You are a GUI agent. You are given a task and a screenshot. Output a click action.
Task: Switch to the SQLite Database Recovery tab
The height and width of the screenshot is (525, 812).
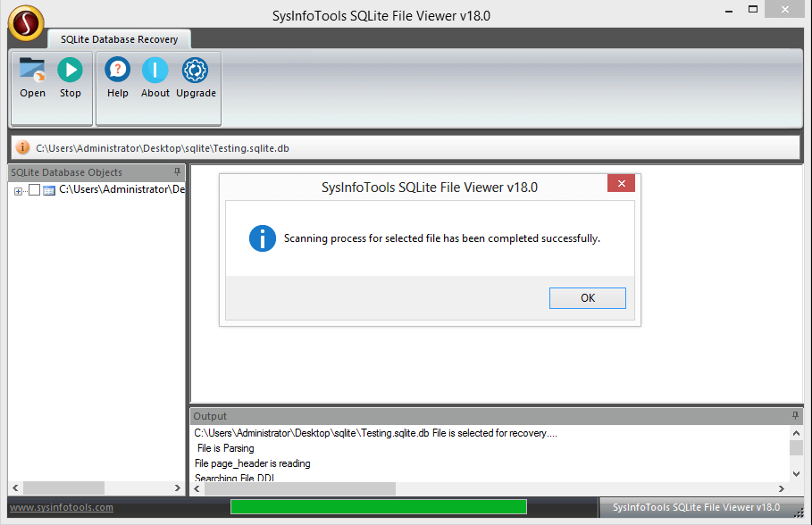click(x=119, y=39)
